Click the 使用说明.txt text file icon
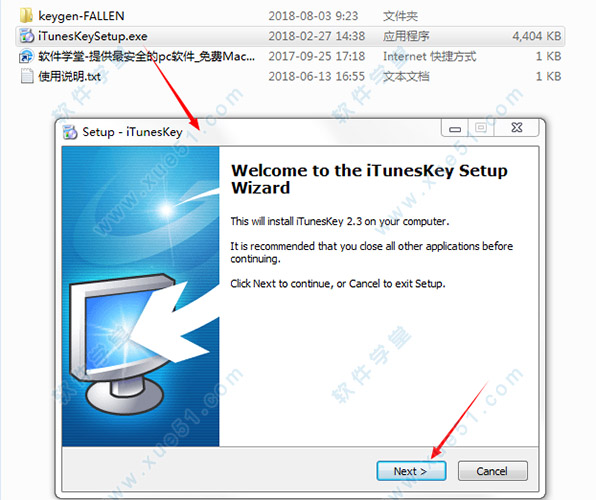Screen dimensions: 596x500 (x=27, y=76)
